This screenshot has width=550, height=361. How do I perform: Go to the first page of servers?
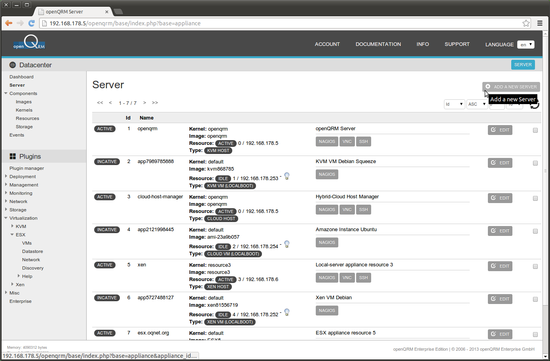click(100, 103)
